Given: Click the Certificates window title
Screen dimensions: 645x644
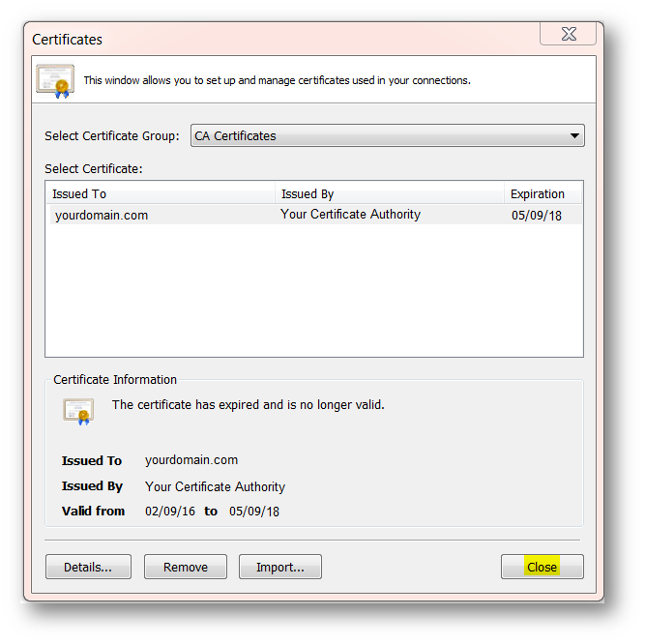Looking at the screenshot, I should coord(68,40).
